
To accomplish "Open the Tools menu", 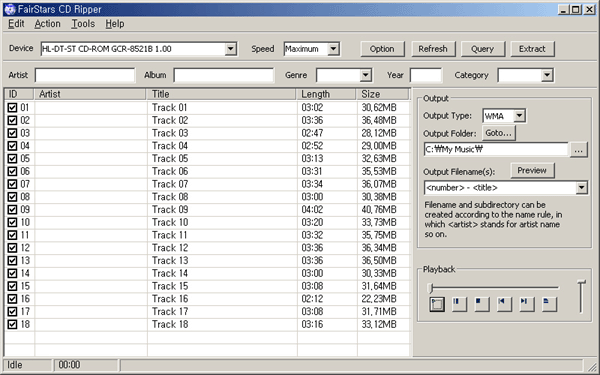I will 83,24.
